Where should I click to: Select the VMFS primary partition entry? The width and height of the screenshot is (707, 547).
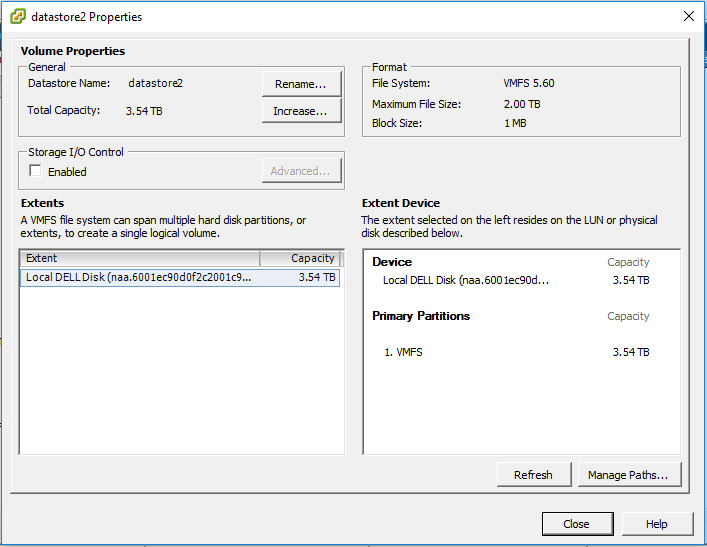click(403, 352)
